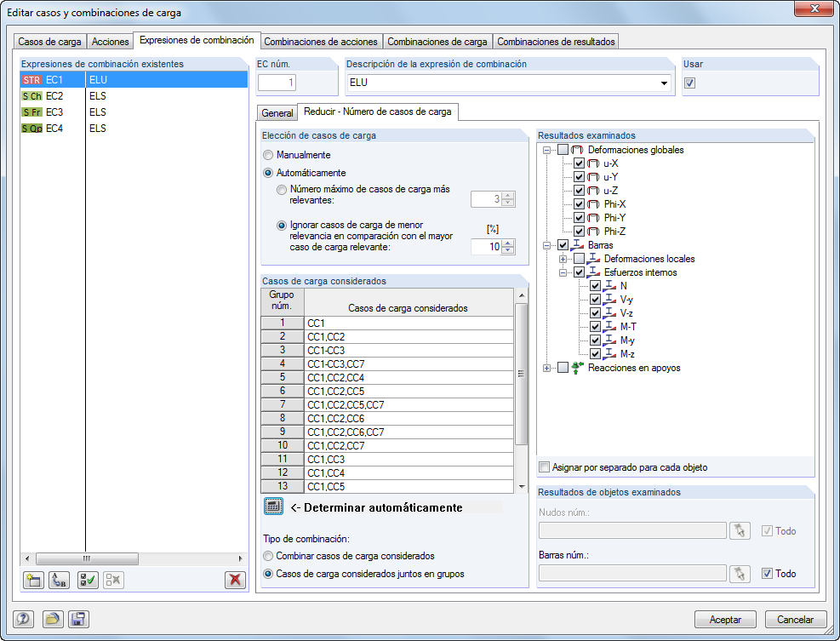Screen dimensions: 840x641
Task: Click the Reacciones en apoyos support icon
Action: click(577, 368)
